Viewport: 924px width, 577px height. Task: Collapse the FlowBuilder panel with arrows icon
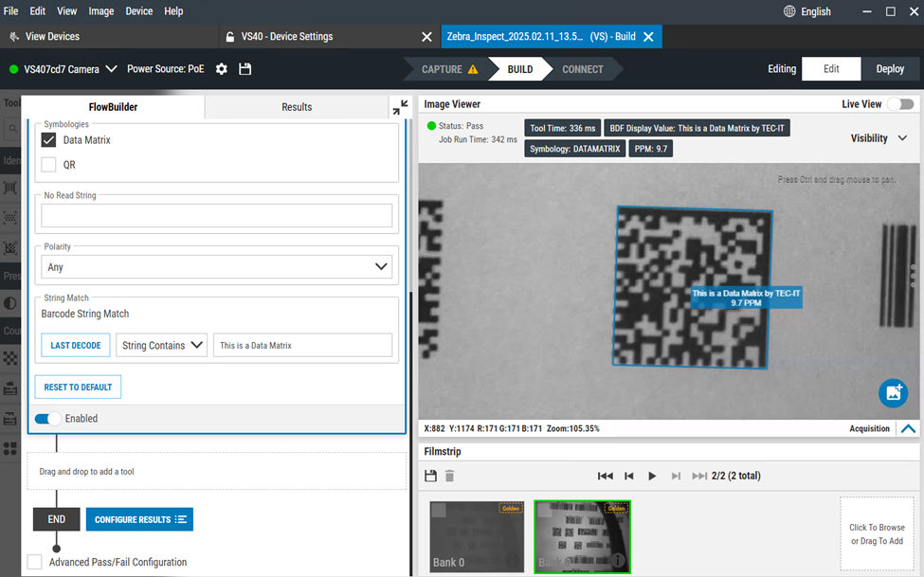(400, 107)
